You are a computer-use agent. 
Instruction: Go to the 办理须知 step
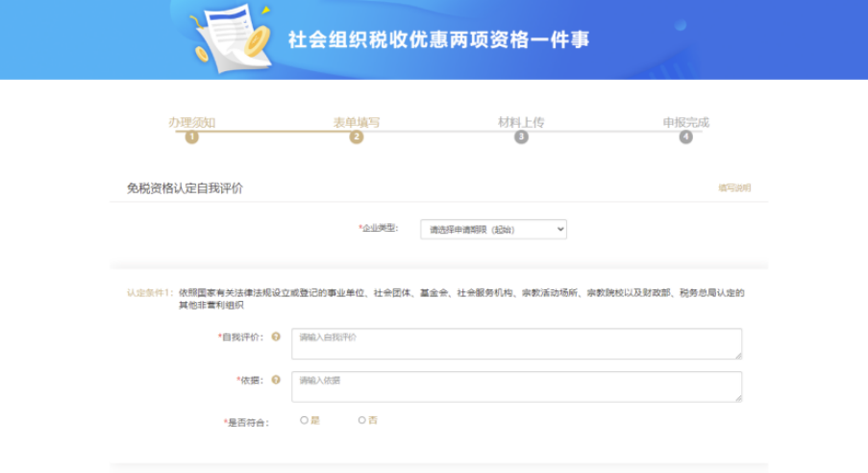(192, 122)
